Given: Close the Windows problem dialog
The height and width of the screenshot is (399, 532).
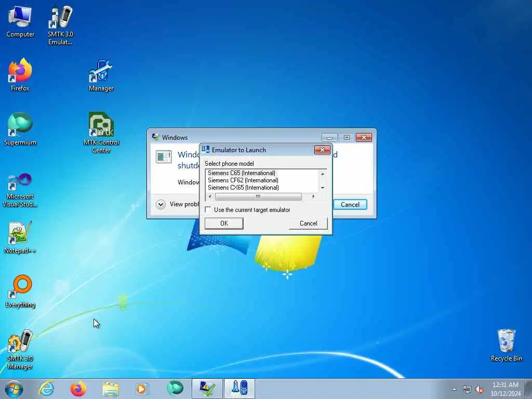Looking at the screenshot, I should pyautogui.click(x=364, y=137).
